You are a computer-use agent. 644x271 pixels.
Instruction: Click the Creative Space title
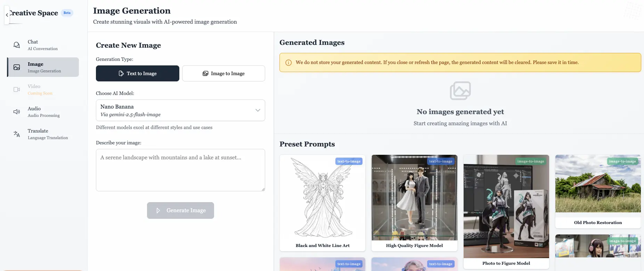pyautogui.click(x=34, y=13)
